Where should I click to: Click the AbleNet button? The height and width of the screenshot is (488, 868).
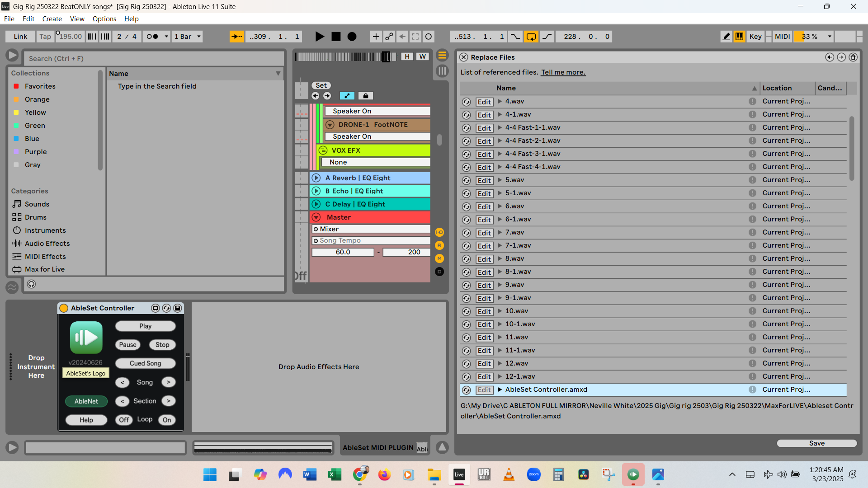[86, 401]
